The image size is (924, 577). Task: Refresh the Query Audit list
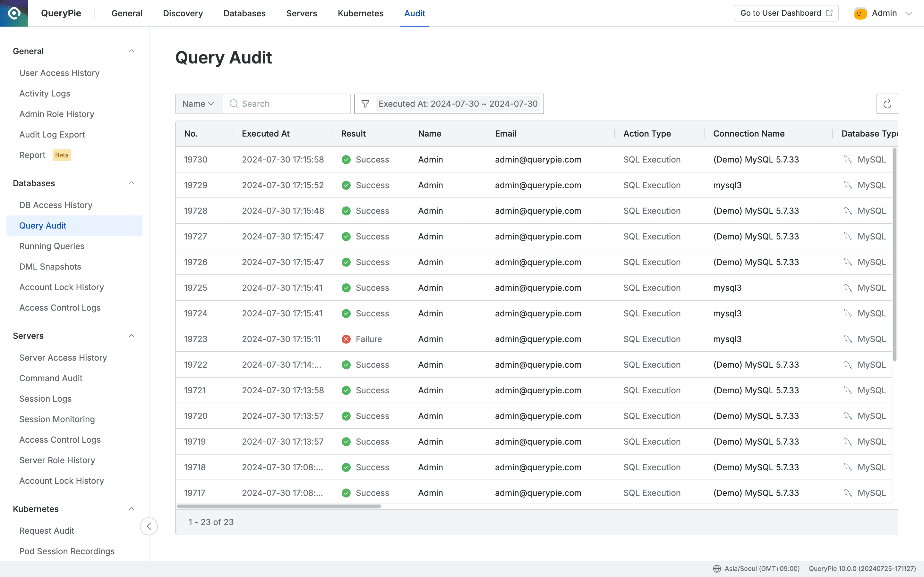pyautogui.click(x=887, y=104)
